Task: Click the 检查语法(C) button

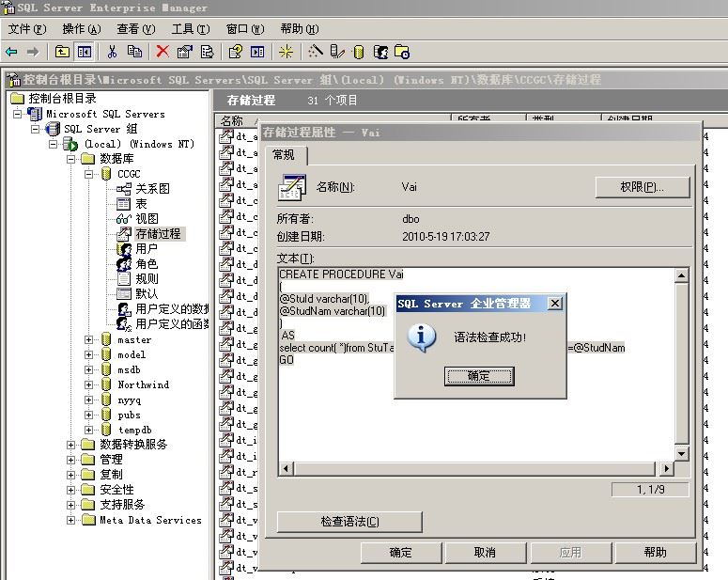Action: click(x=349, y=522)
